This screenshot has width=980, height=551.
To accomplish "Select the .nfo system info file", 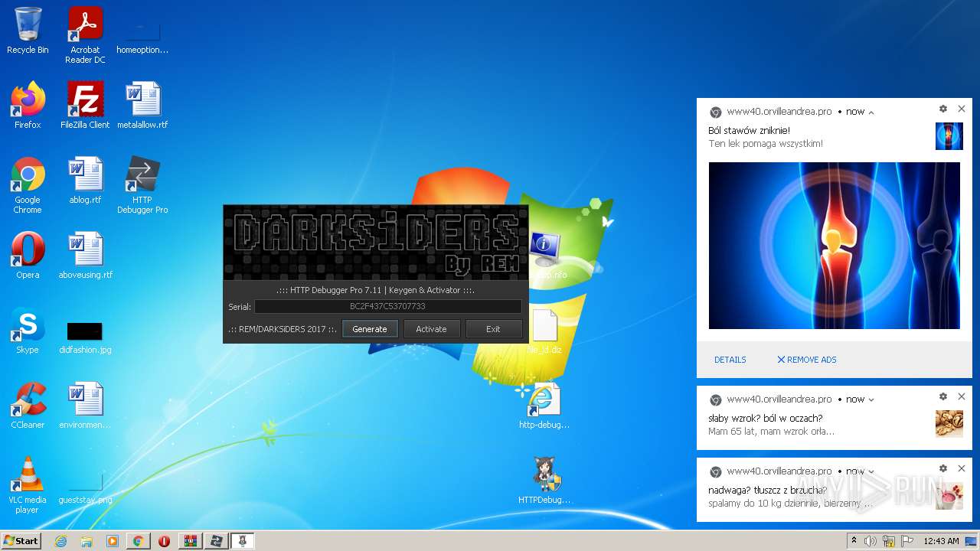I will click(545, 255).
